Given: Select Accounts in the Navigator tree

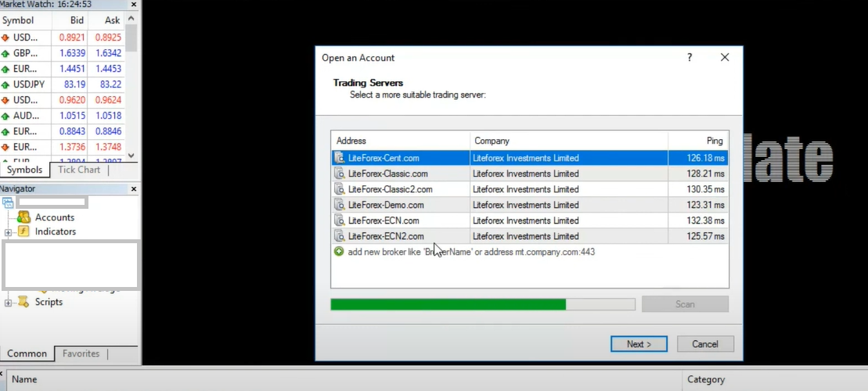Looking at the screenshot, I should (x=54, y=217).
